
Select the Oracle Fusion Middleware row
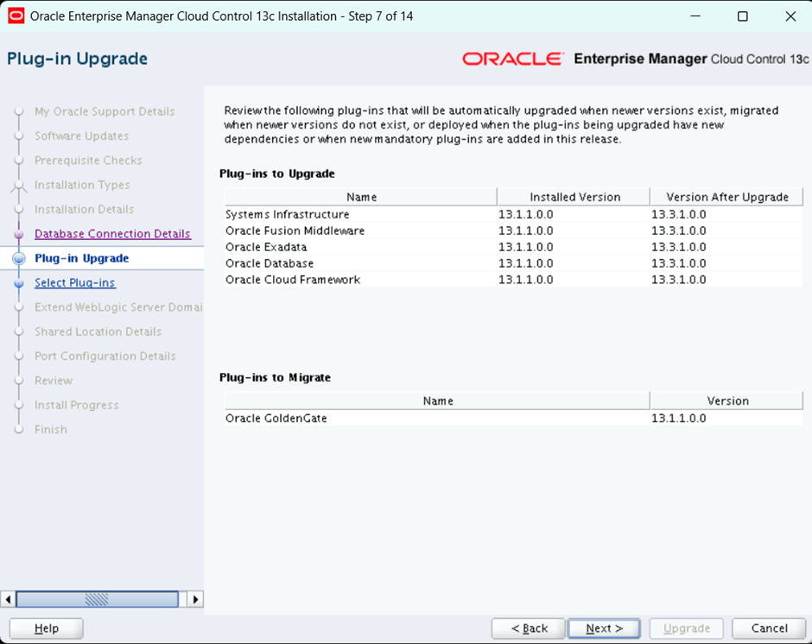click(295, 230)
